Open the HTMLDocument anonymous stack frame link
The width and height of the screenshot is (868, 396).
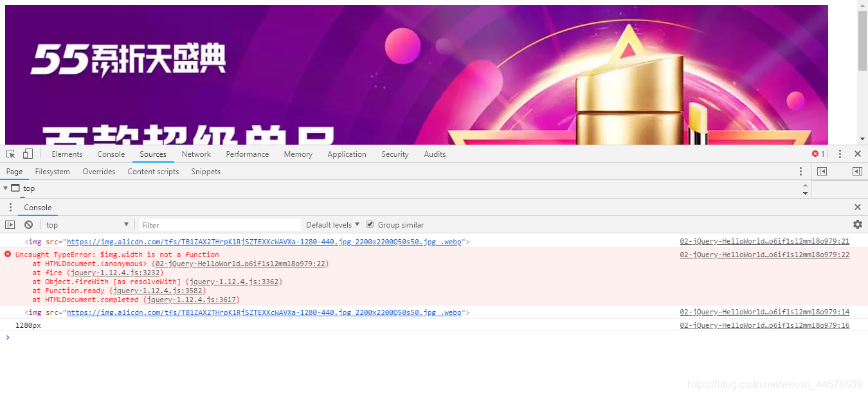point(241,264)
